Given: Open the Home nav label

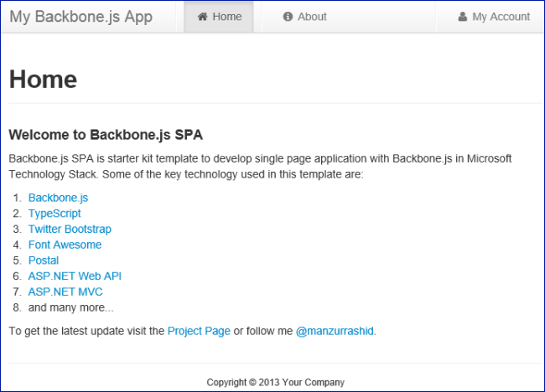Looking at the screenshot, I should (227, 16).
